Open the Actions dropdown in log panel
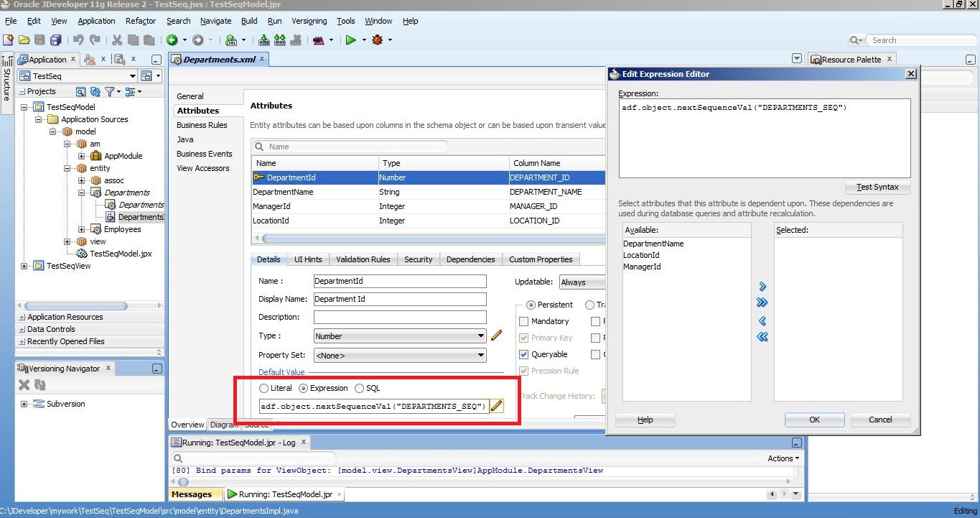 point(783,458)
